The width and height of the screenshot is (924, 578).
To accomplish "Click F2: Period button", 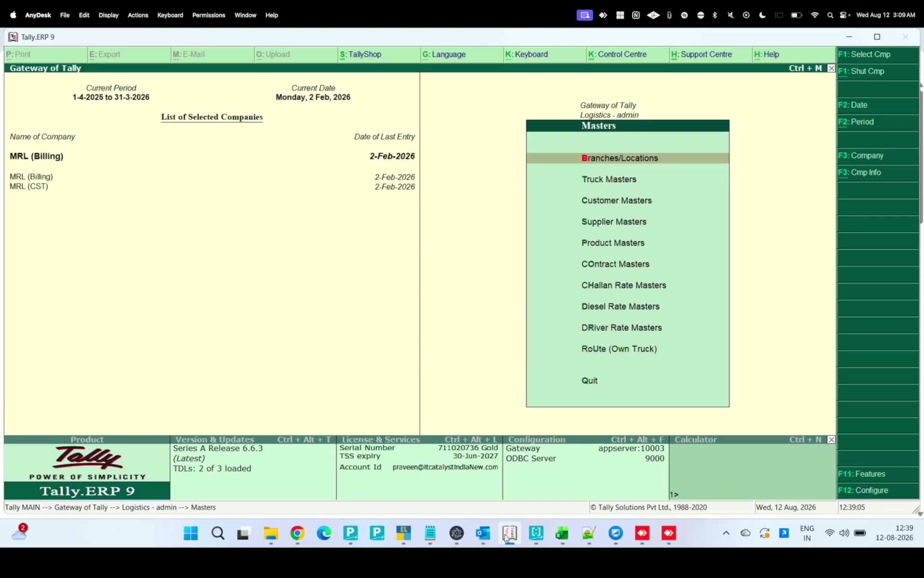I will pyautogui.click(x=878, y=122).
